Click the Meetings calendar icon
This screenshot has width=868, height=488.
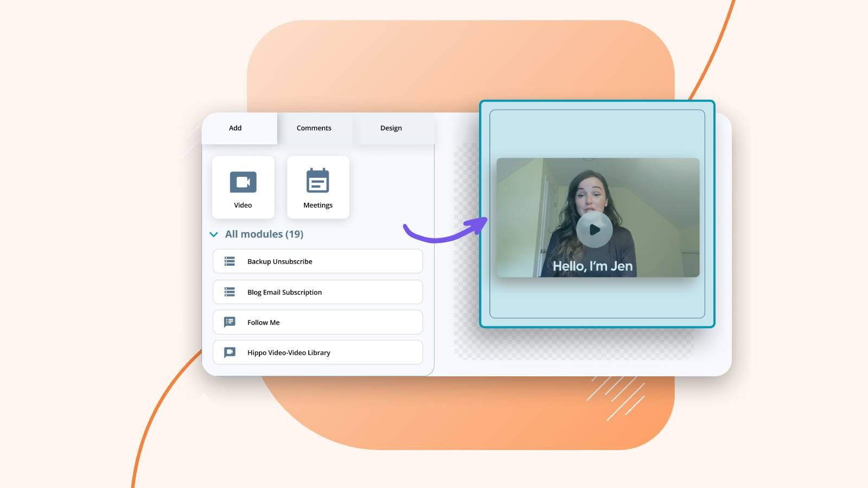tap(318, 181)
